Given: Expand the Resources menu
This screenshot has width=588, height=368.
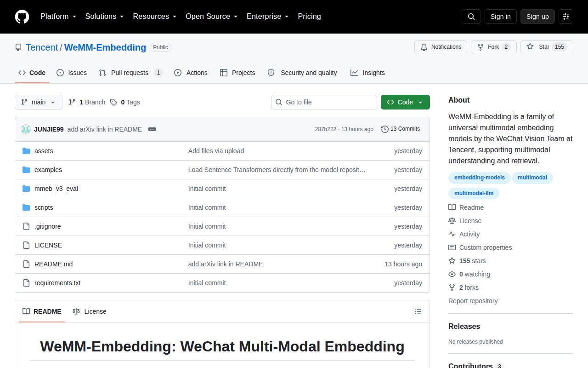Looking at the screenshot, I should pos(155,17).
